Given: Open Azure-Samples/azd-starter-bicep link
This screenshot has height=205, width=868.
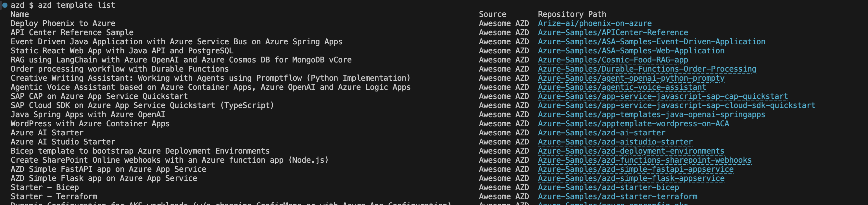Looking at the screenshot, I should 609,187.
